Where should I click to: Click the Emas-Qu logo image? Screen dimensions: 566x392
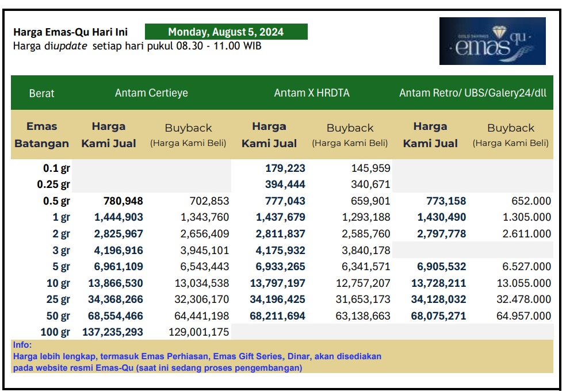coord(492,41)
